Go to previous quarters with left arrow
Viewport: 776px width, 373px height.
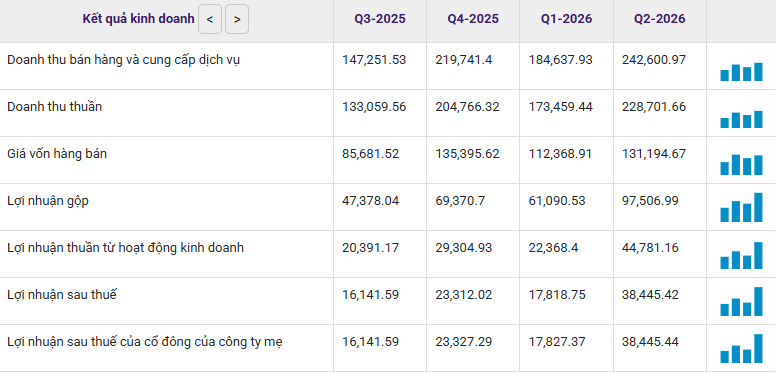(x=210, y=19)
